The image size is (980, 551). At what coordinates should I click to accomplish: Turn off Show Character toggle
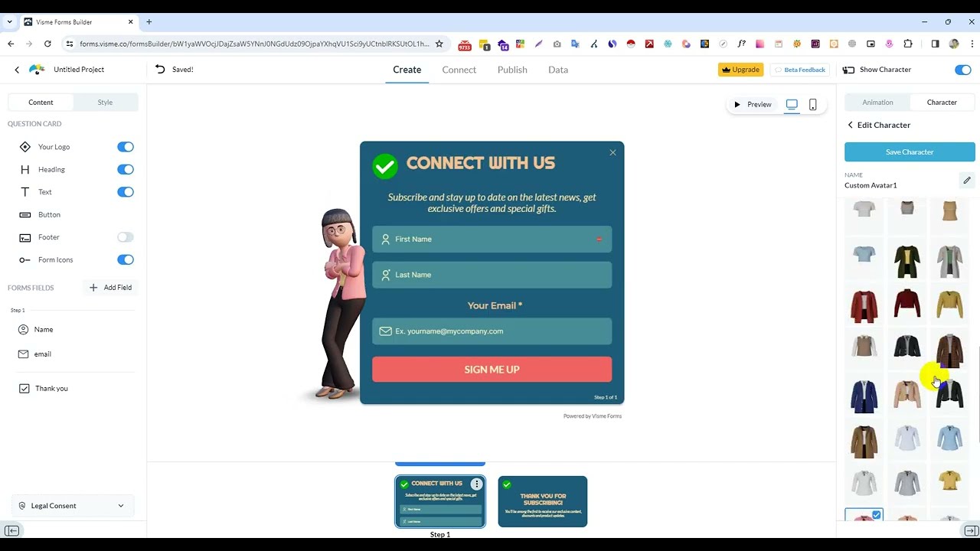[x=963, y=70]
